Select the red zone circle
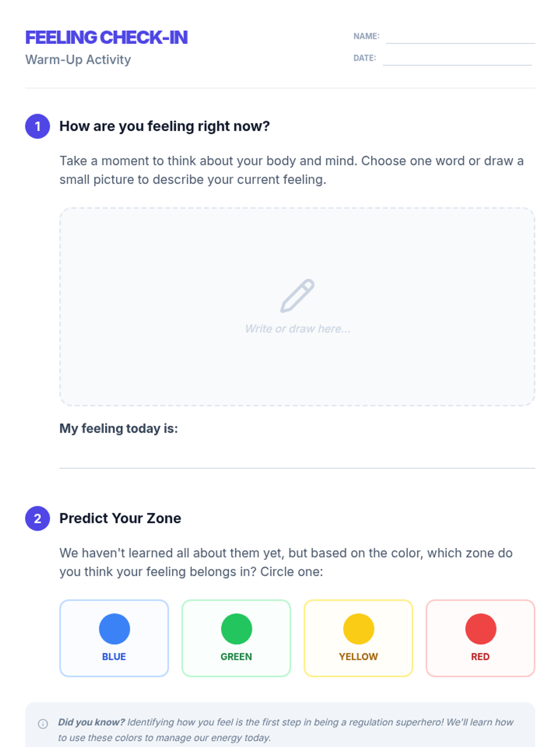The image size is (560, 747). (x=481, y=629)
